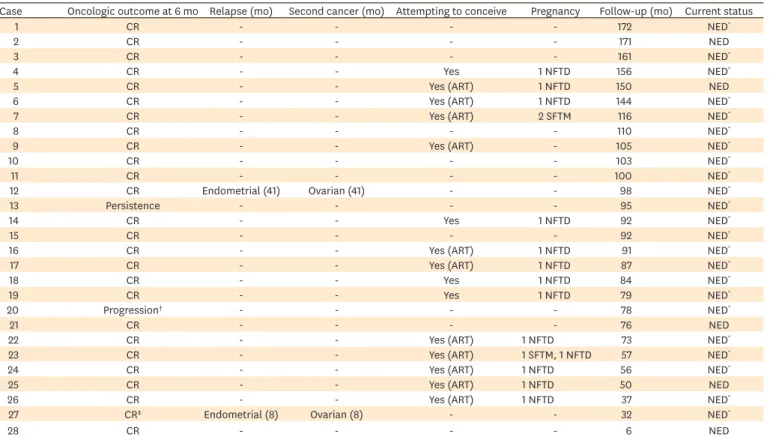Click the 'Relapse (mo)' column header

[x=241, y=11]
